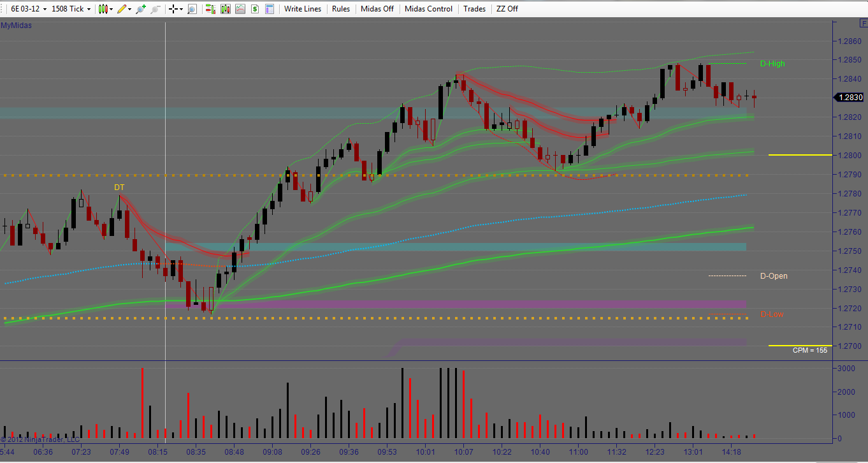Screen dimensions: 868x463
Task: Click the 08:15 time axis label
Action: point(158,452)
